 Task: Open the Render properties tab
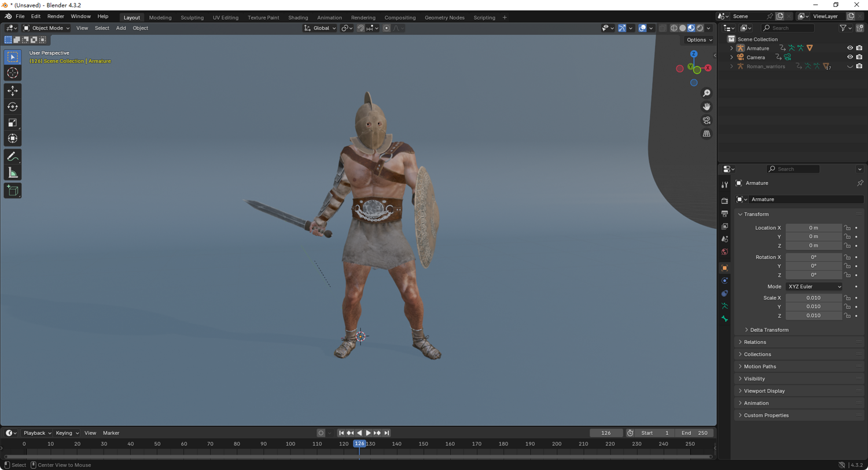click(724, 201)
